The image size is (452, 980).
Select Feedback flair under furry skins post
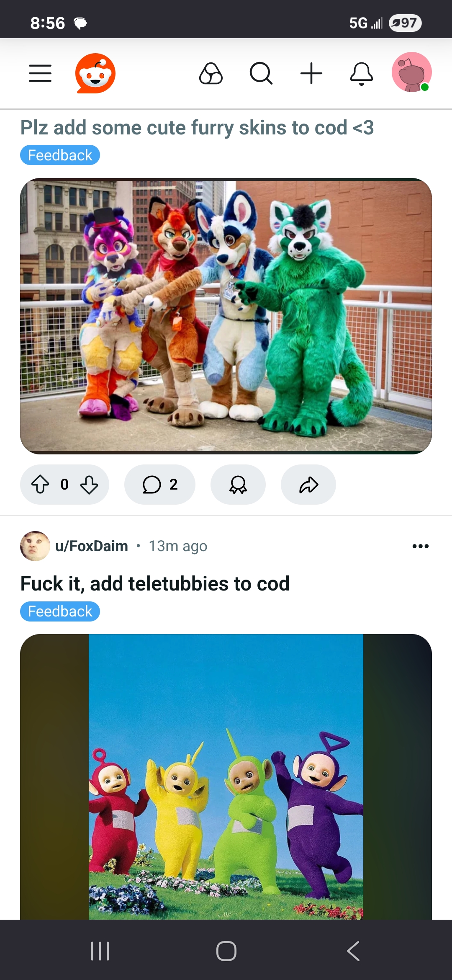click(60, 155)
